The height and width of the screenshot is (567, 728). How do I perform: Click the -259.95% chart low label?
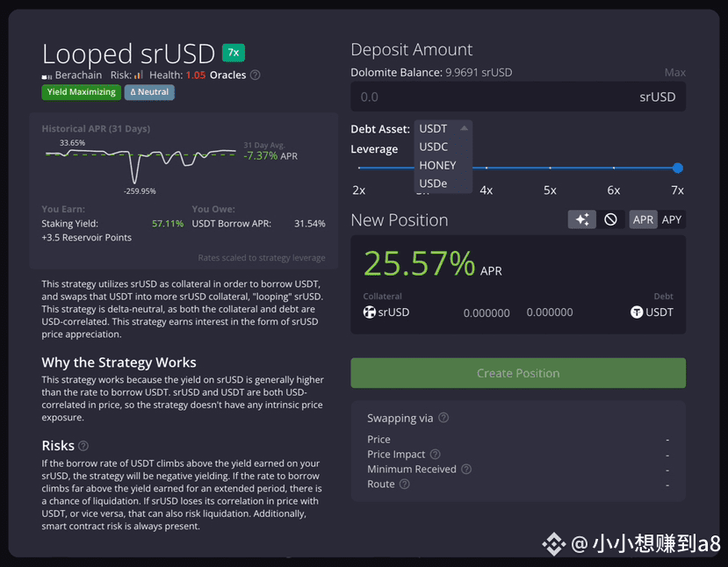pos(140,190)
